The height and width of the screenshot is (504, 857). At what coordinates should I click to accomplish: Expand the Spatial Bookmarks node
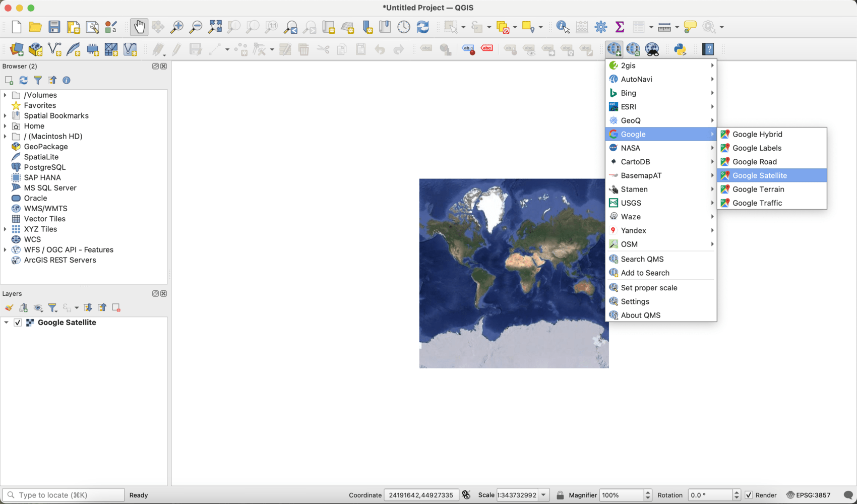5,116
